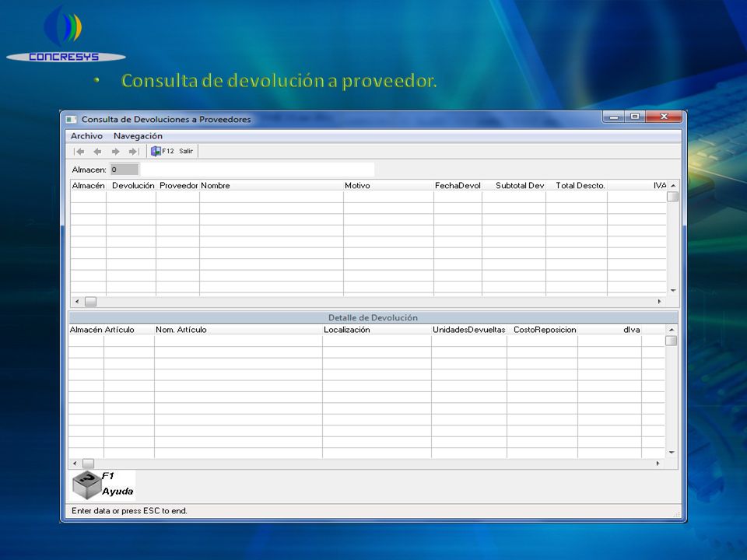747x560 pixels.
Task: Click the top grid's horizontal scrollbar thumb
Action: tap(90, 302)
